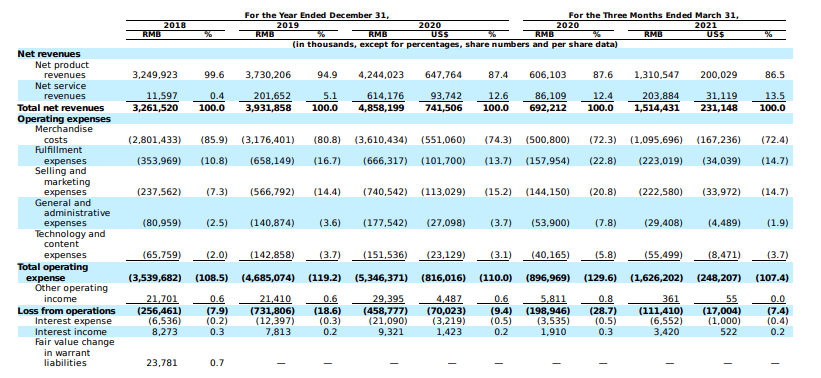821x378 pixels.
Task: Select the '2019' column header
Action: click(x=288, y=25)
